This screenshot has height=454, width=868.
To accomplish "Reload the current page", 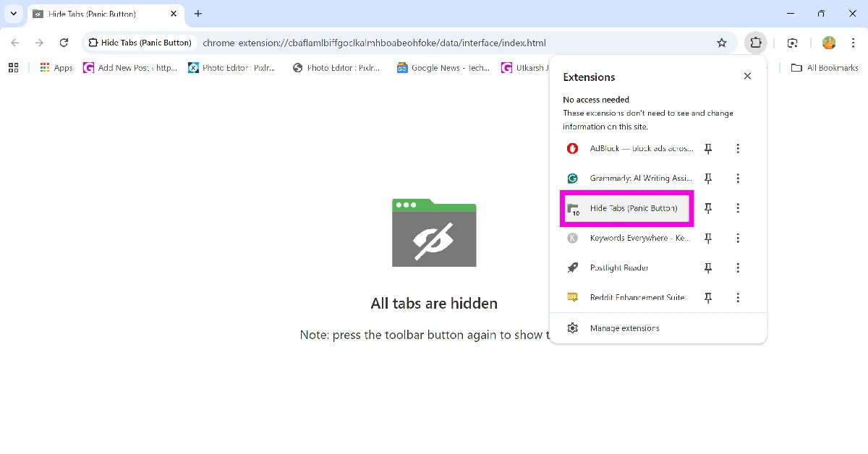I will click(x=64, y=43).
